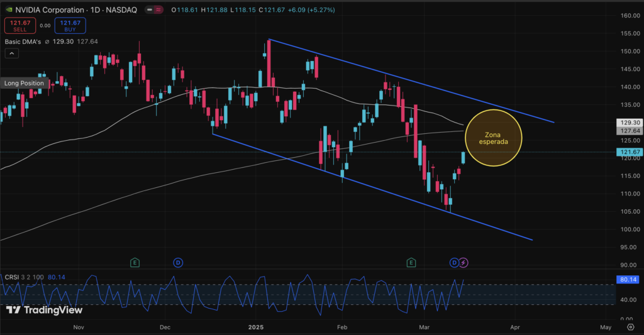Viewport: 644px width, 335px height.
Task: Click the red SELL 121.67 button
Action: (x=20, y=25)
